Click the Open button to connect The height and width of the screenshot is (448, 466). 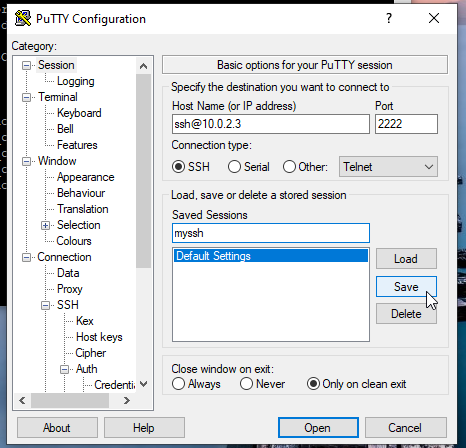pos(318,428)
